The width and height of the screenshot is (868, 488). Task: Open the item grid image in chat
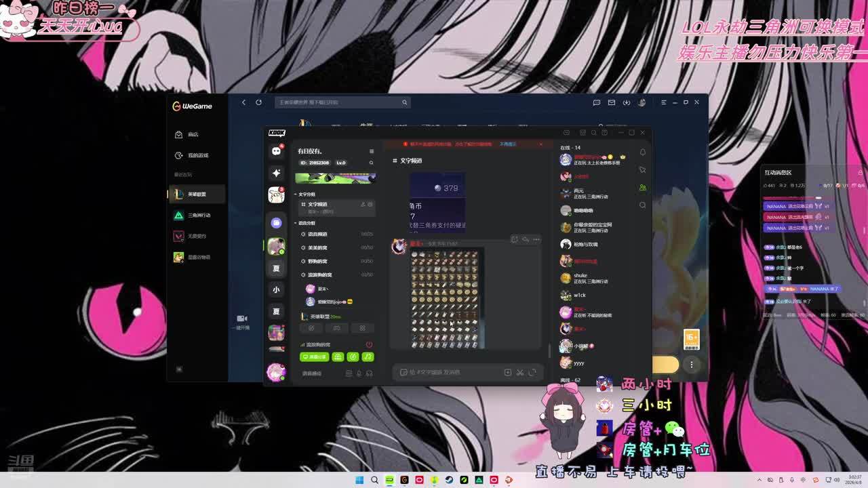tap(446, 299)
